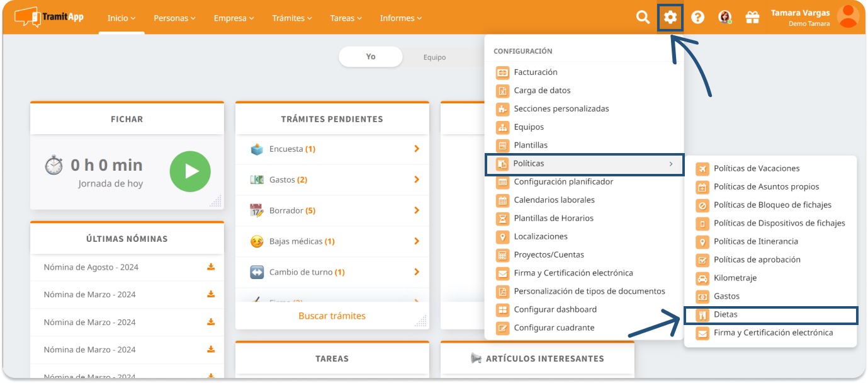Viewport: 868px width, 383px height.
Task: Switch to the Equipo view toggle
Action: coord(434,57)
